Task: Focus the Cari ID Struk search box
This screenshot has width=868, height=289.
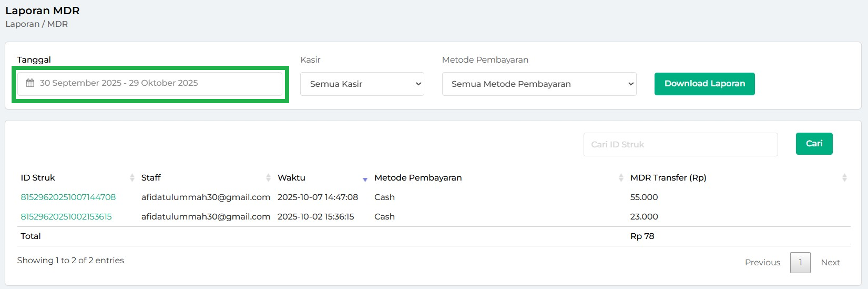Action: [680, 144]
